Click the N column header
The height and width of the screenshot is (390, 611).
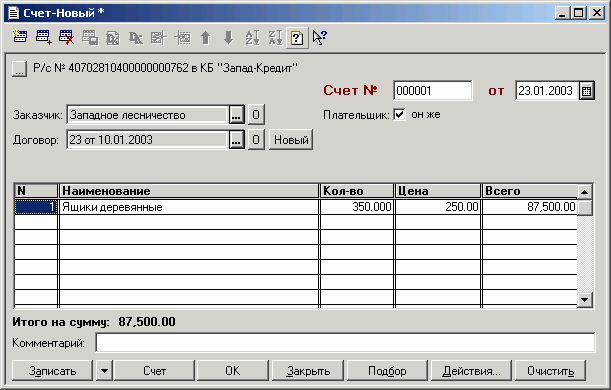click(36, 191)
